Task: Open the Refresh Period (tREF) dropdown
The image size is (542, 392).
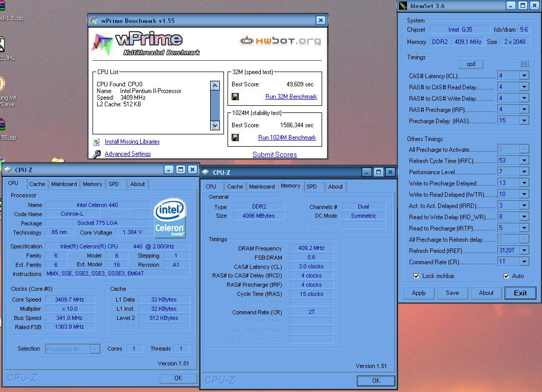Action: pos(525,250)
